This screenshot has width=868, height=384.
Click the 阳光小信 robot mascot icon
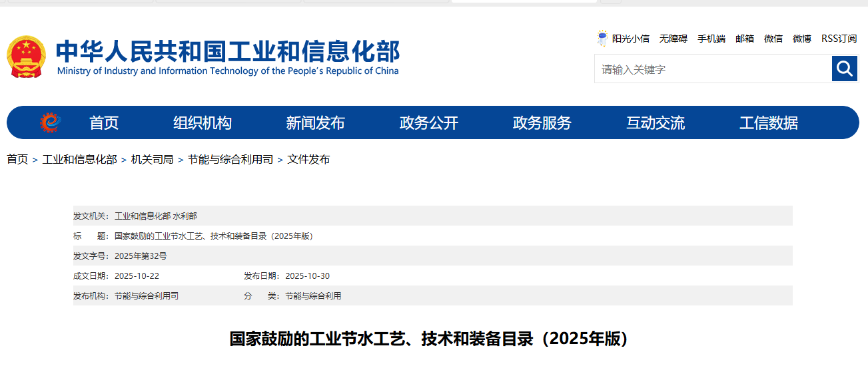coord(602,39)
